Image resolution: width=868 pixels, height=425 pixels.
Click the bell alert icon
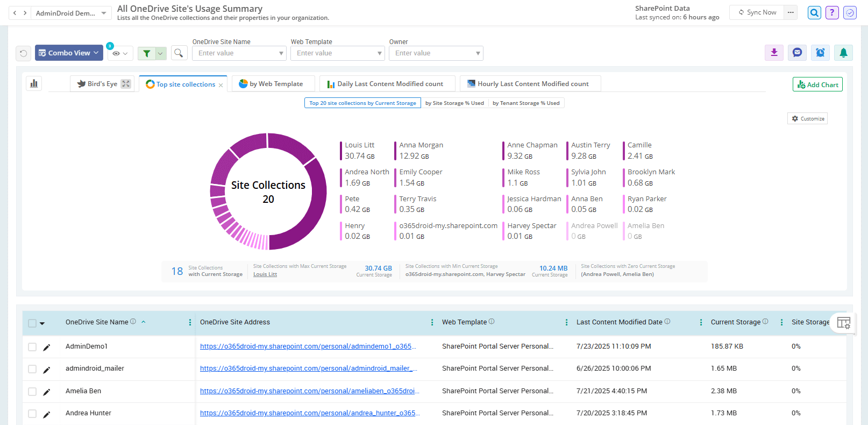843,52
